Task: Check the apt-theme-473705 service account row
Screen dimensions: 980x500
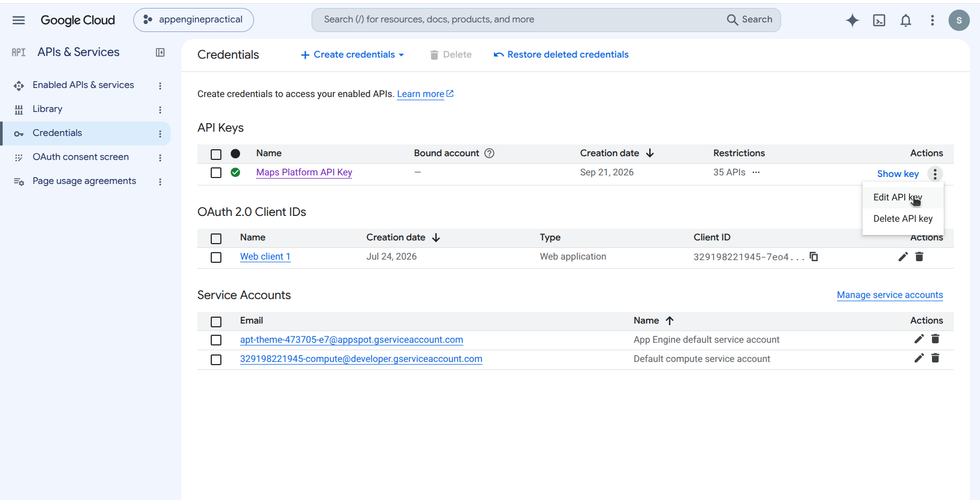Action: [216, 340]
